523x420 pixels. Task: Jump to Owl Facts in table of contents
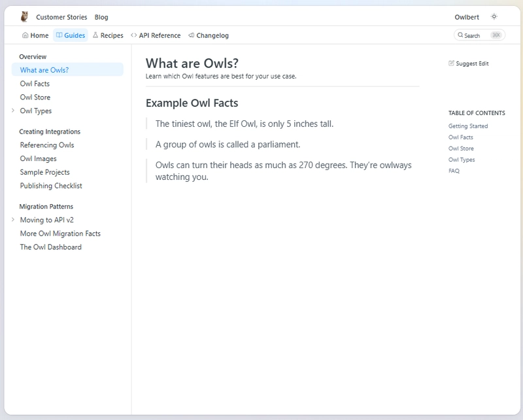(461, 137)
